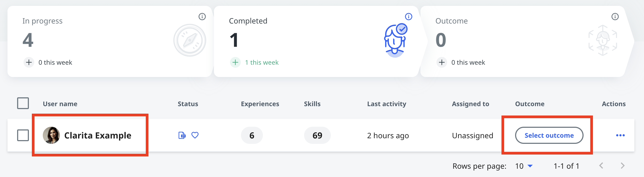Click the In progress info icon
The width and height of the screenshot is (644, 177).
point(202,17)
